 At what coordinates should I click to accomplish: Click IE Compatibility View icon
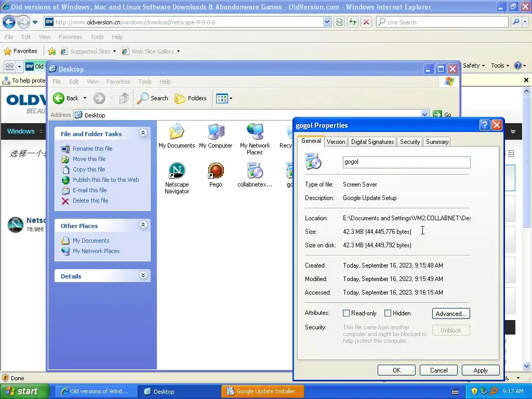[x=339, y=22]
